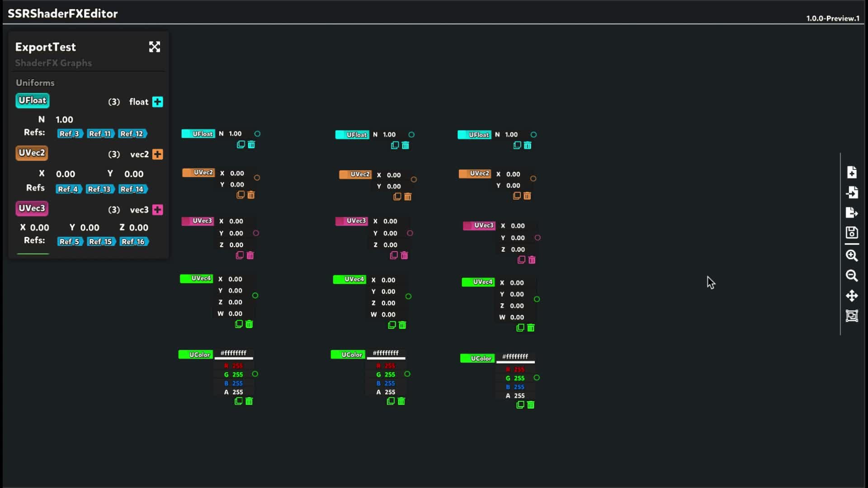Zoom out of the node canvas
Viewport: 868px width, 488px height.
click(852, 276)
